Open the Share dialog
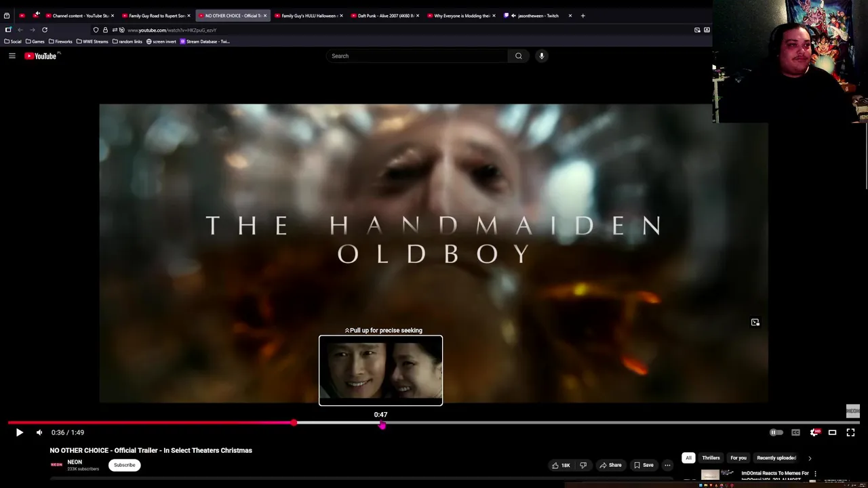The height and width of the screenshot is (488, 868). coord(610,465)
